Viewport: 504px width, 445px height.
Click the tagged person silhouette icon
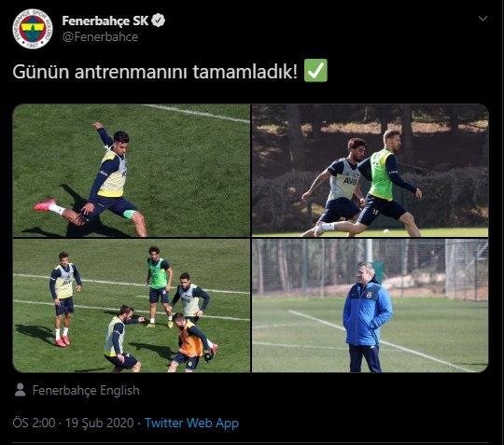(x=21, y=390)
